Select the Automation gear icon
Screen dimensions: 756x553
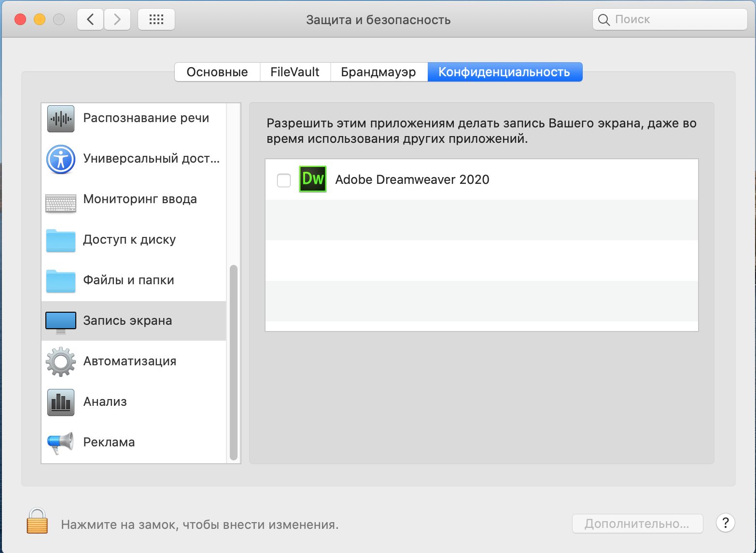[61, 361]
